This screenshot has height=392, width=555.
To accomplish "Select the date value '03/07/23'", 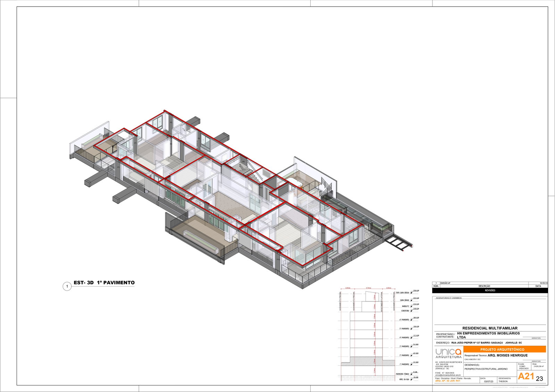I will 489,381.
